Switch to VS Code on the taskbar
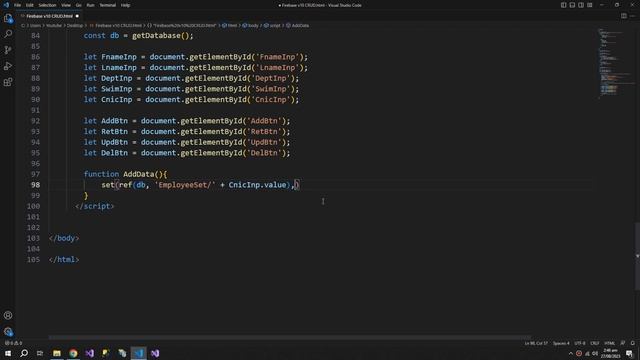This screenshot has height=360, width=640. [138, 353]
